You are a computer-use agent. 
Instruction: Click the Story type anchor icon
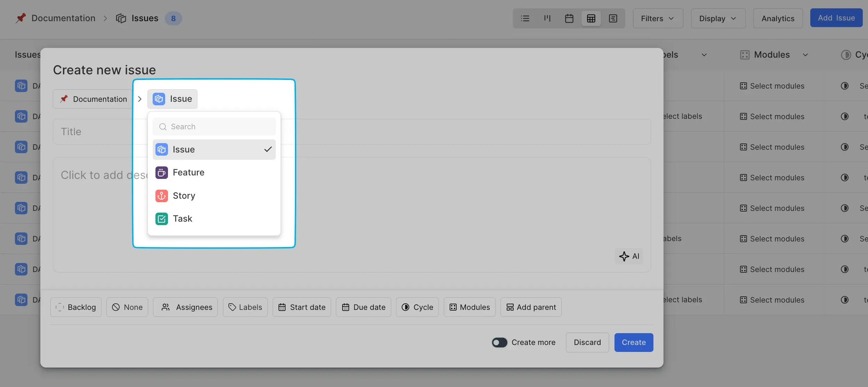[x=161, y=196]
